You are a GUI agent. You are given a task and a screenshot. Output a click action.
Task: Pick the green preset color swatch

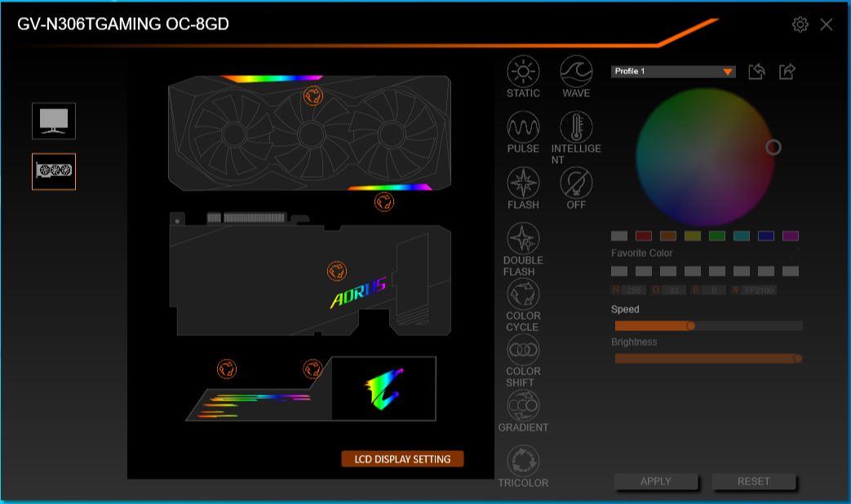[717, 236]
